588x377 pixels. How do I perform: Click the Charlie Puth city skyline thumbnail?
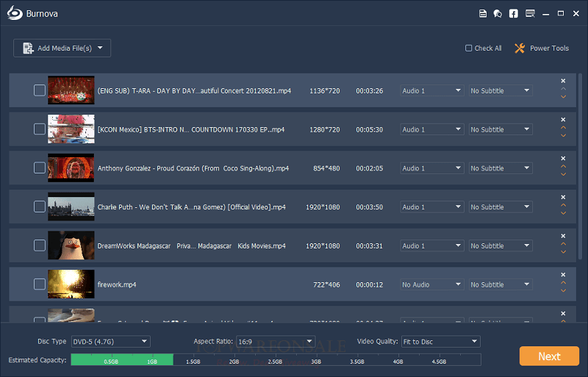point(71,207)
